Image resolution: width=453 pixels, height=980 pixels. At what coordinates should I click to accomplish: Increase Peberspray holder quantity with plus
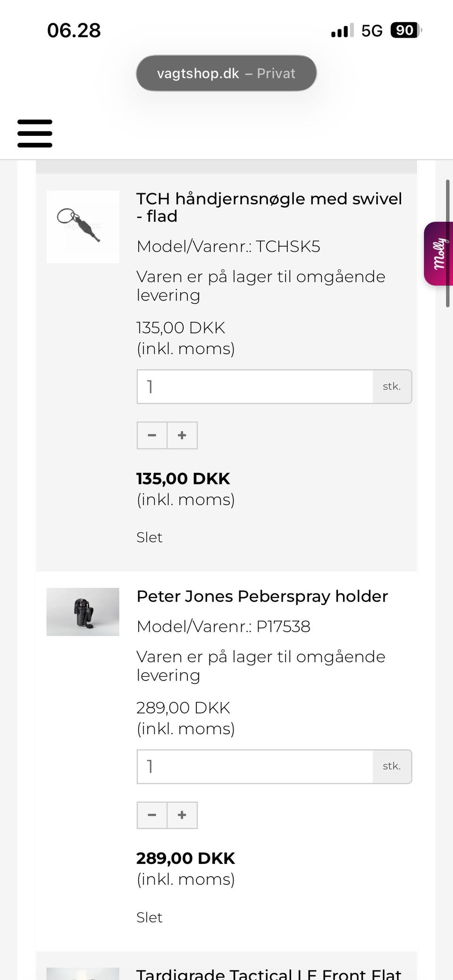point(182,815)
